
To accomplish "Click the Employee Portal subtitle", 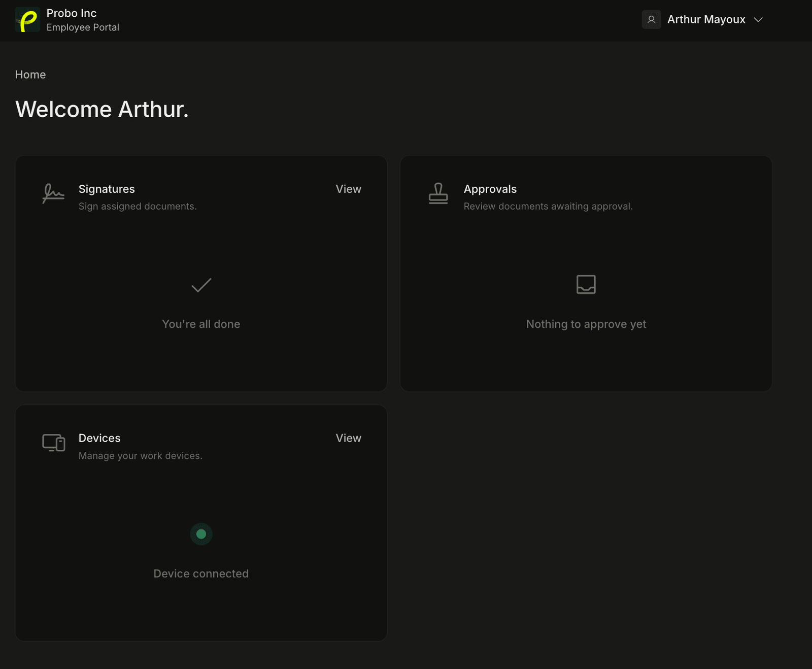I will [83, 27].
